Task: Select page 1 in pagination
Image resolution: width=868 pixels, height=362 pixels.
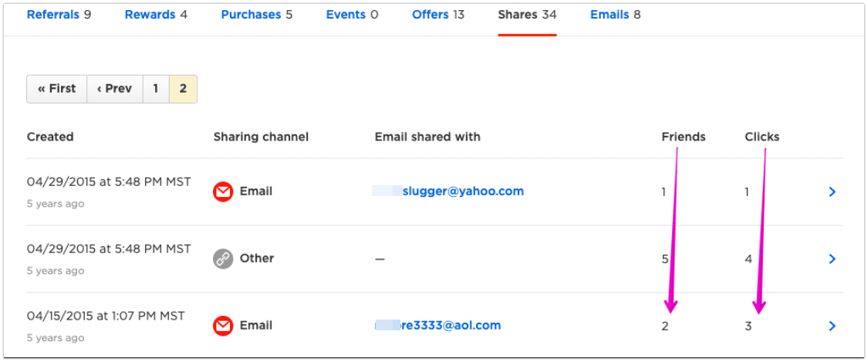Action: point(156,89)
